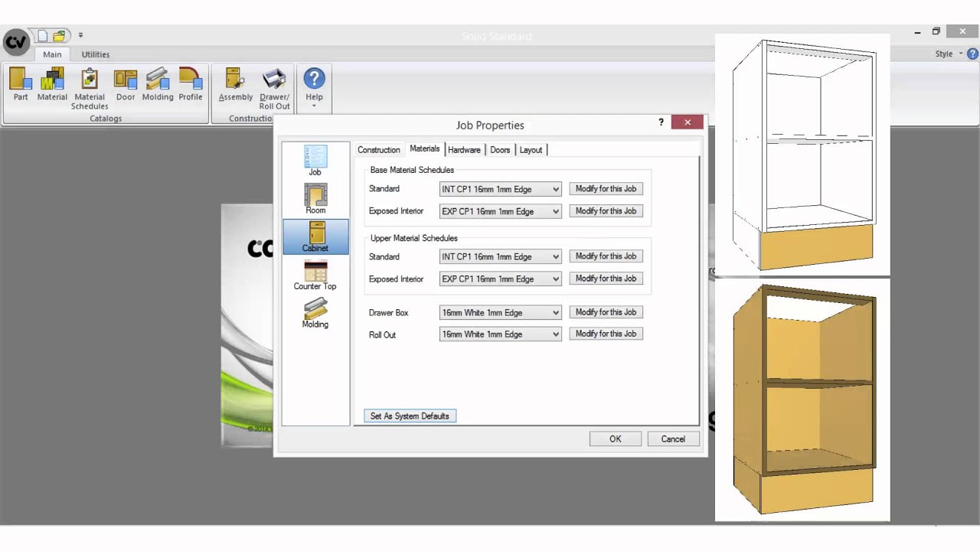980x551 pixels.
Task: Switch to the Utilities ribbon tab
Action: coord(96,54)
